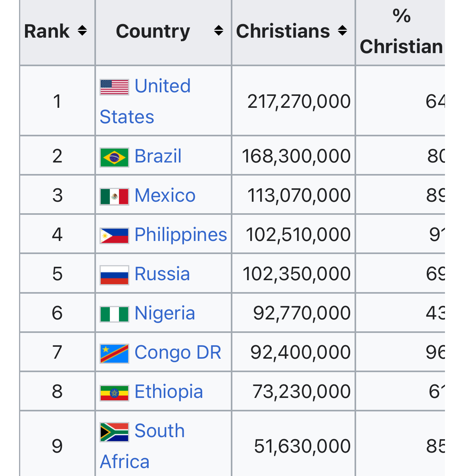
Task: Open the United States link
Action: (x=162, y=86)
